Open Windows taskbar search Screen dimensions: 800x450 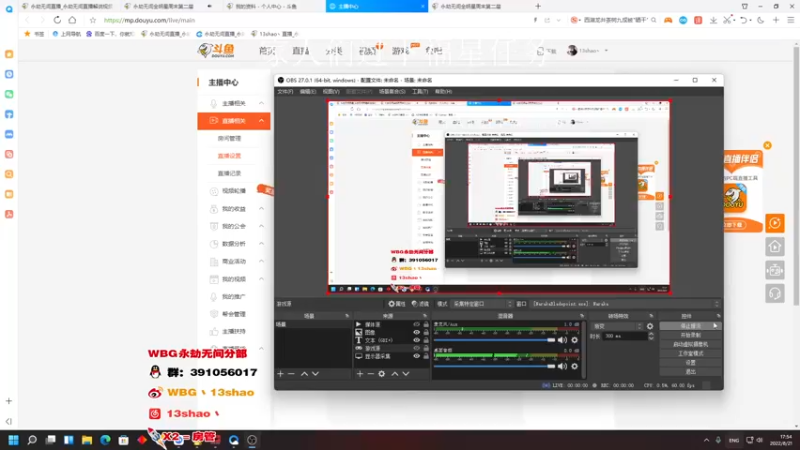pos(32,440)
